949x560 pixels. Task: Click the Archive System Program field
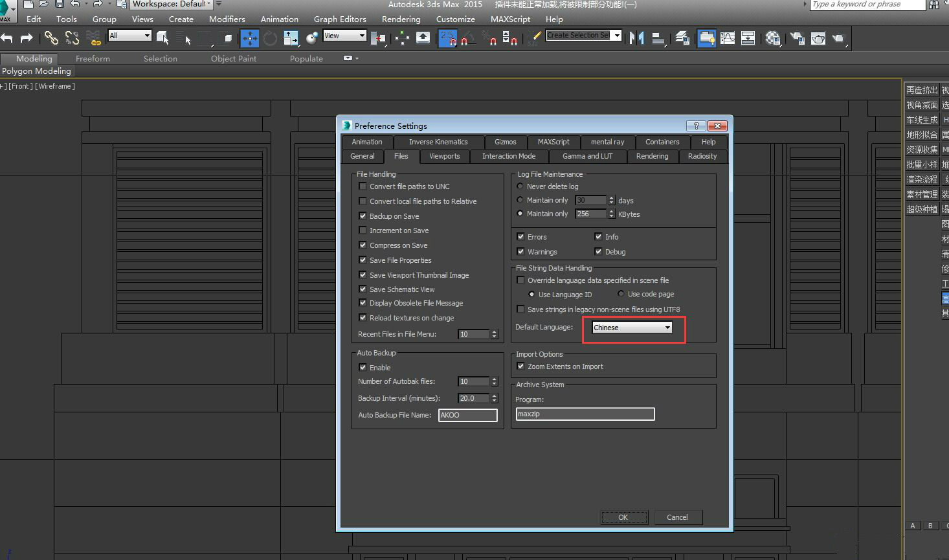coord(585,414)
